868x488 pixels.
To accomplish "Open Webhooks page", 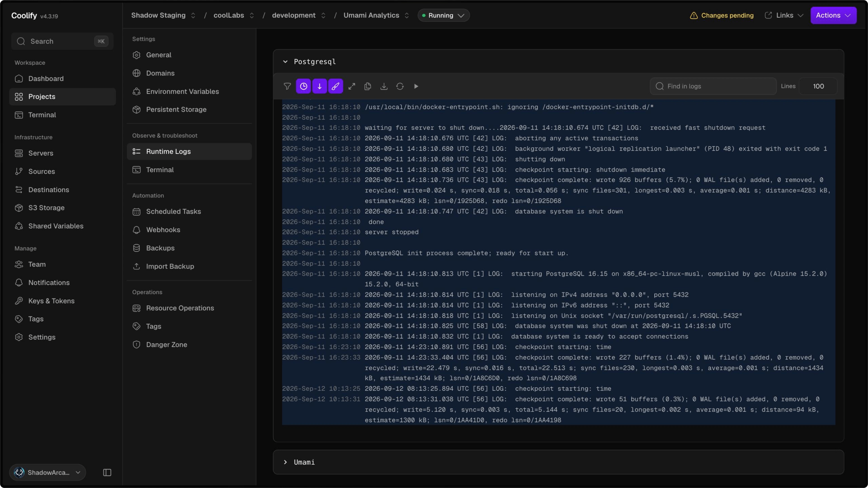I will coord(189,230).
